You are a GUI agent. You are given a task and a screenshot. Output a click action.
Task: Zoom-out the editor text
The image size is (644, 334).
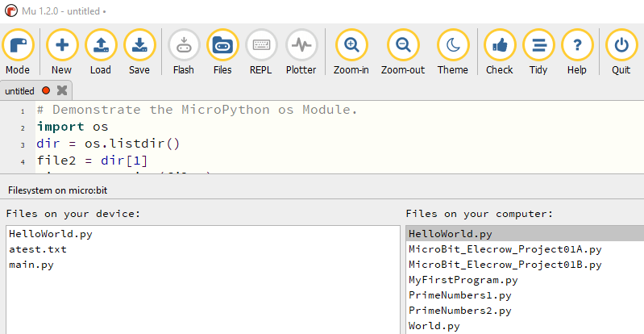[403, 52]
